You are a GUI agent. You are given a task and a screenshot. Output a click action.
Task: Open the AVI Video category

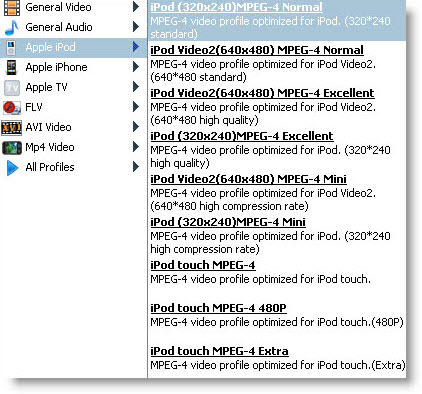click(73, 127)
